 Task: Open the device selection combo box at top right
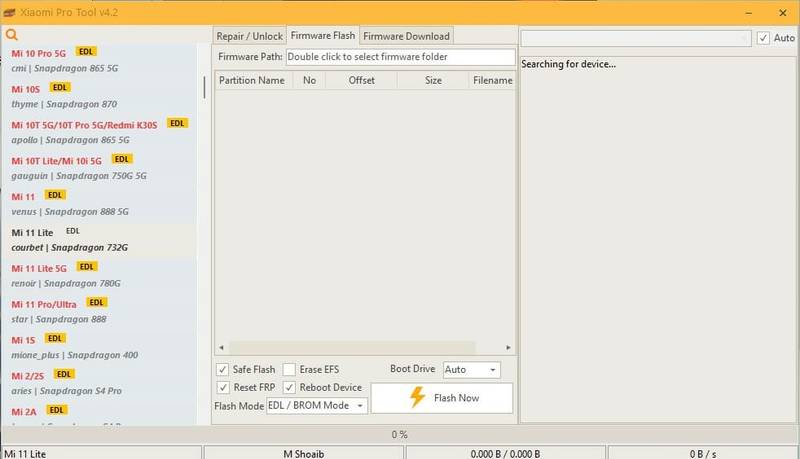pos(636,38)
